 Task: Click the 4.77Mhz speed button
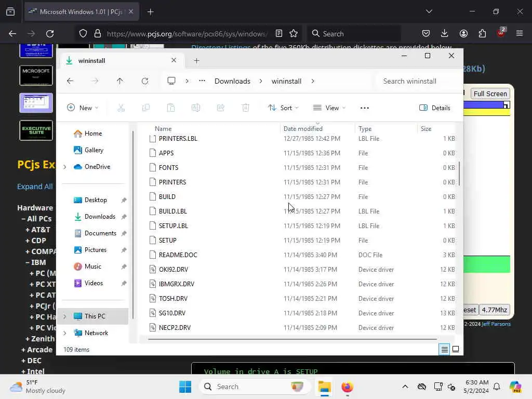(495, 310)
